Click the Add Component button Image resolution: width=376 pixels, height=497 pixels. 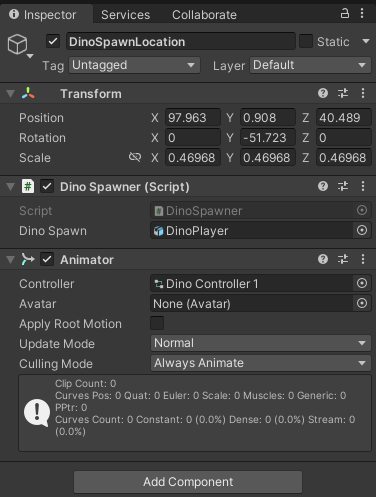point(188,482)
